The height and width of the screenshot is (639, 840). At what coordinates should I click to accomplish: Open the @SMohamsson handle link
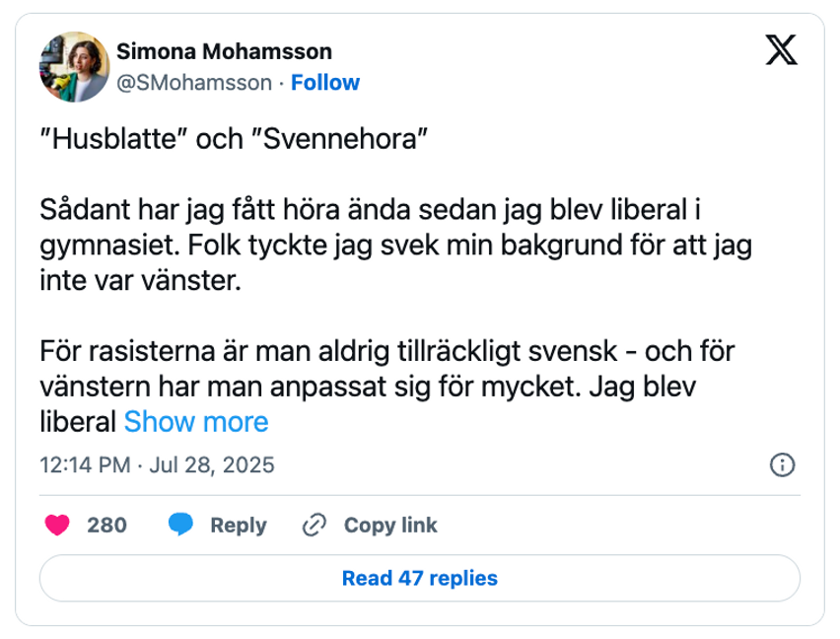193,82
